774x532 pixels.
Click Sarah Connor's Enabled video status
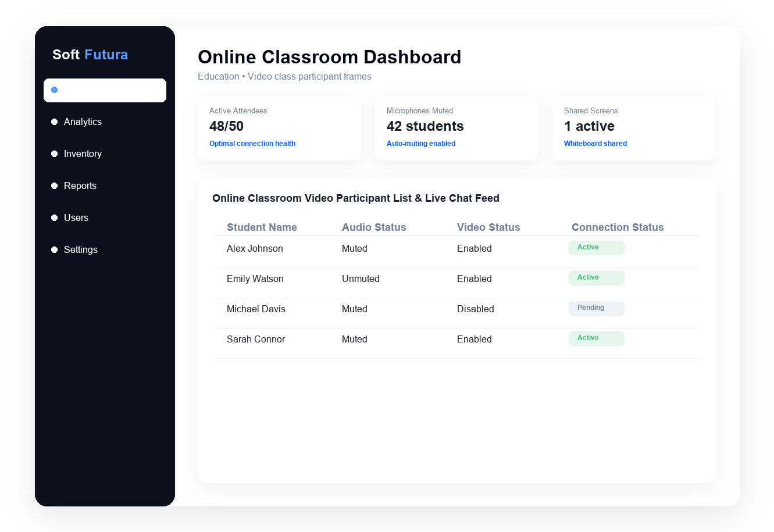(x=475, y=339)
